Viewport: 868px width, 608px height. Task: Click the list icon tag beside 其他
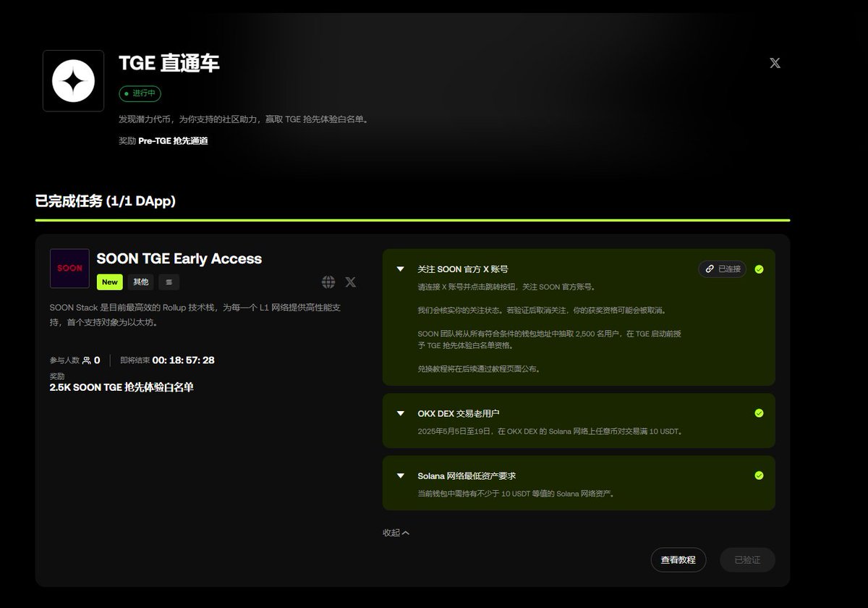169,282
